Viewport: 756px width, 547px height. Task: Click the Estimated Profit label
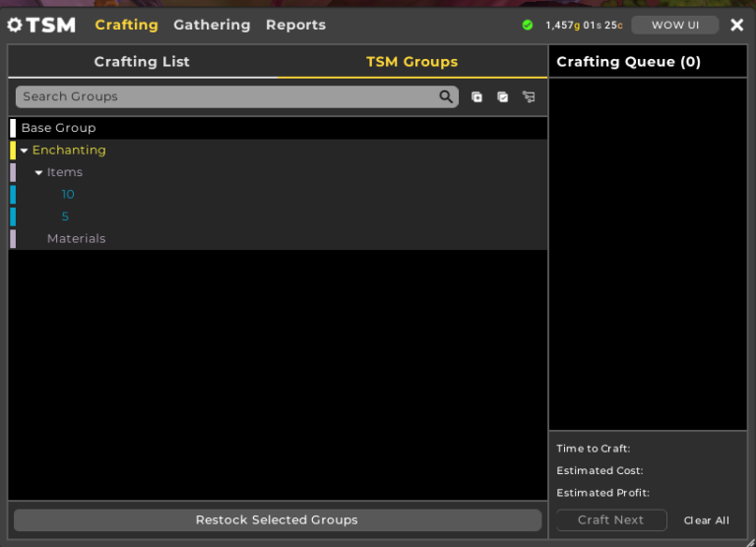coord(602,493)
